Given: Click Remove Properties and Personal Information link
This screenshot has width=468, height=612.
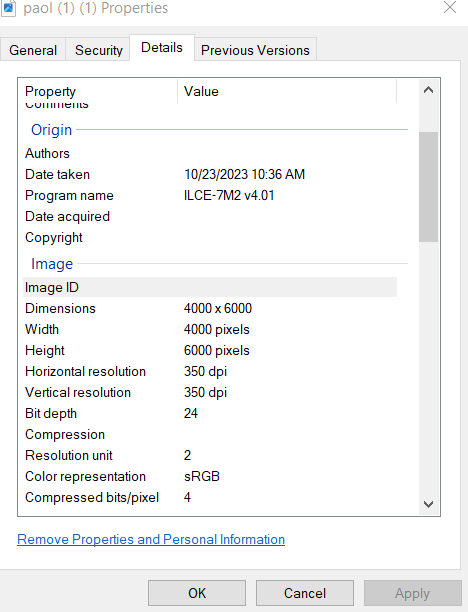Looking at the screenshot, I should point(151,539).
